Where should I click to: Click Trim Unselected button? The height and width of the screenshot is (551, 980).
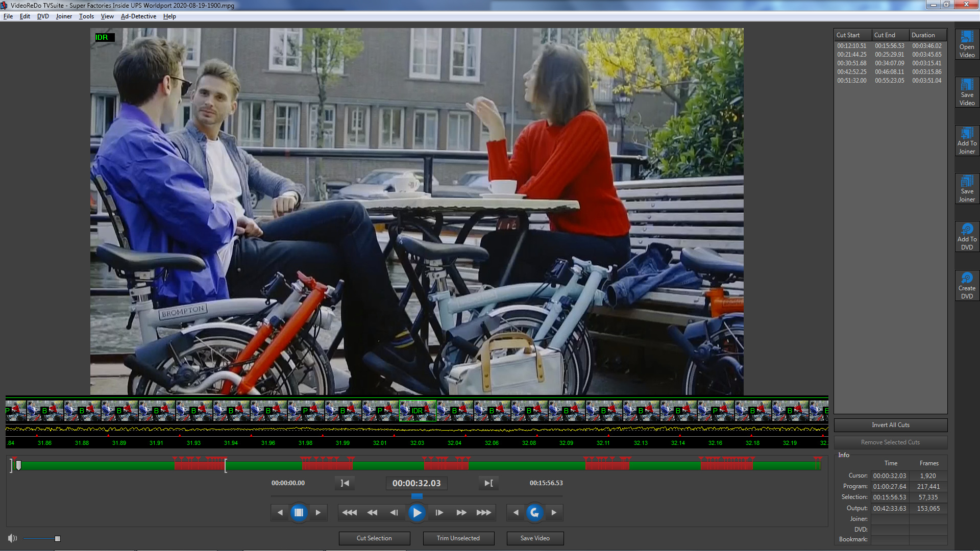click(x=458, y=538)
